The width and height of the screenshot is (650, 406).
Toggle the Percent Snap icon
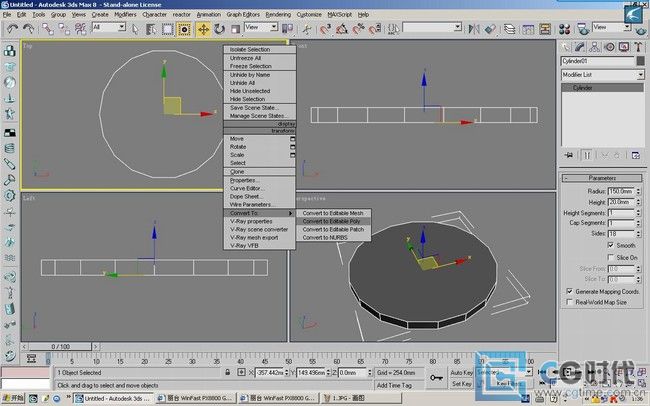click(358, 29)
